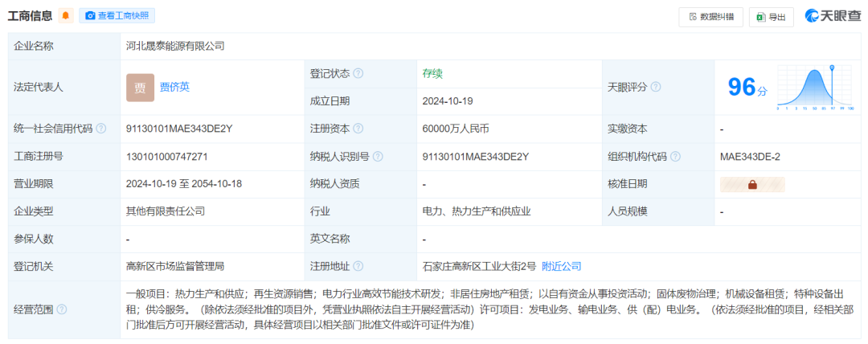The width and height of the screenshot is (868, 344).
Task: Click company name 河北晟泰能源有限公司
Action: pos(175,46)
